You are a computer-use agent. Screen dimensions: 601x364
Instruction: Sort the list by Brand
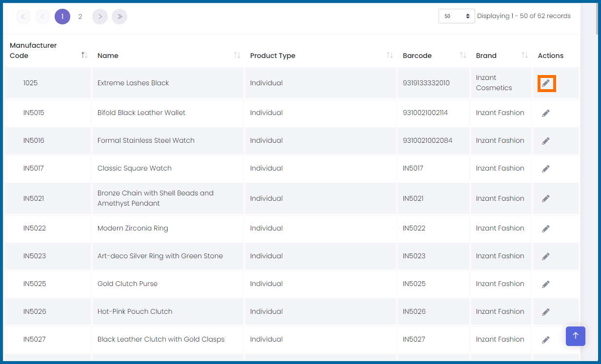click(525, 55)
